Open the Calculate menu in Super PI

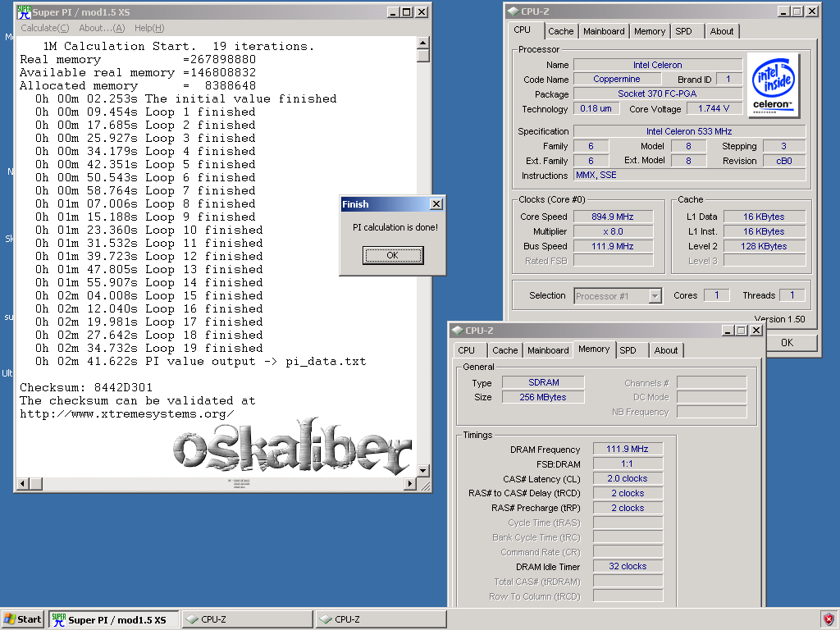point(44,28)
